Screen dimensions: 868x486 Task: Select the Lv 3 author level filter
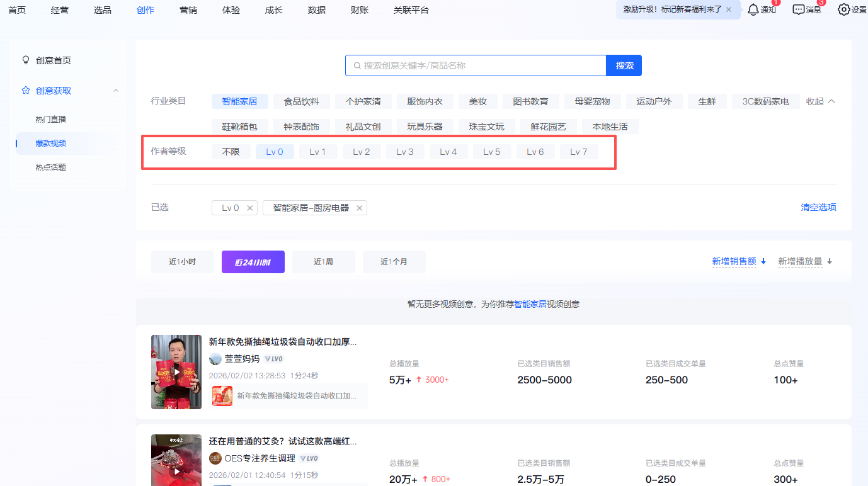(x=405, y=151)
